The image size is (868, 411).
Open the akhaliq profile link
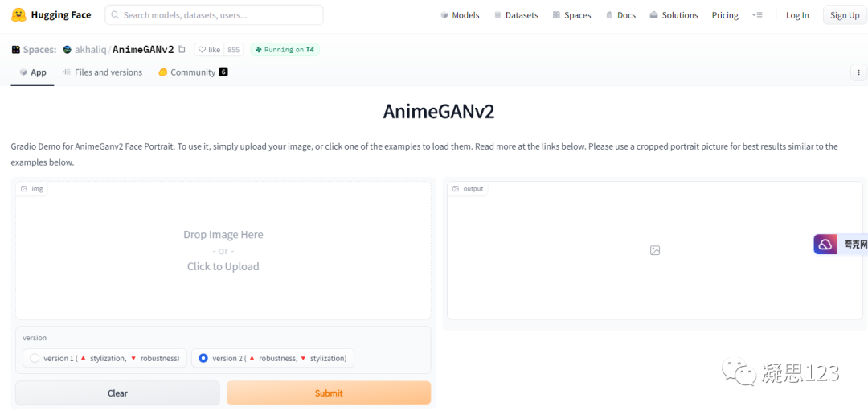pos(90,50)
